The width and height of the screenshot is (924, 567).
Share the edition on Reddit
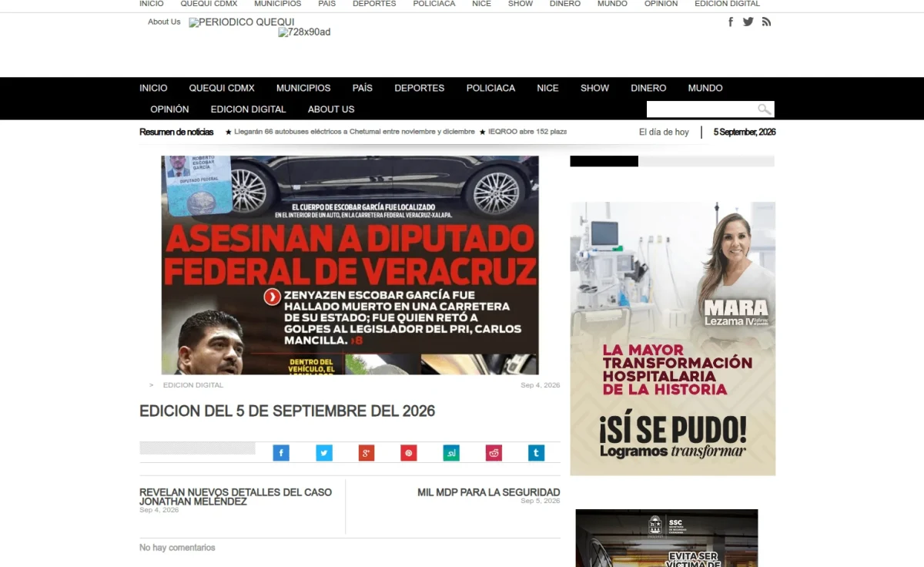click(494, 453)
